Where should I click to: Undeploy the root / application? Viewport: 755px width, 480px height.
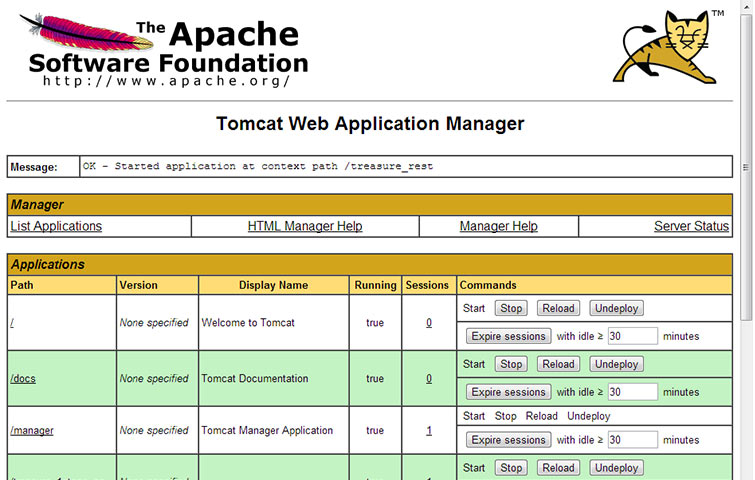(616, 308)
